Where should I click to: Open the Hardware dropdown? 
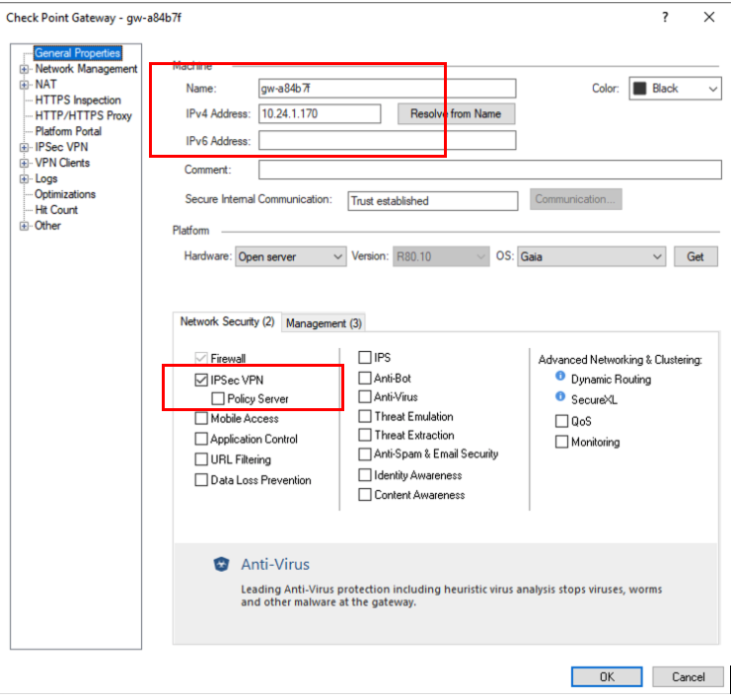tap(290, 256)
